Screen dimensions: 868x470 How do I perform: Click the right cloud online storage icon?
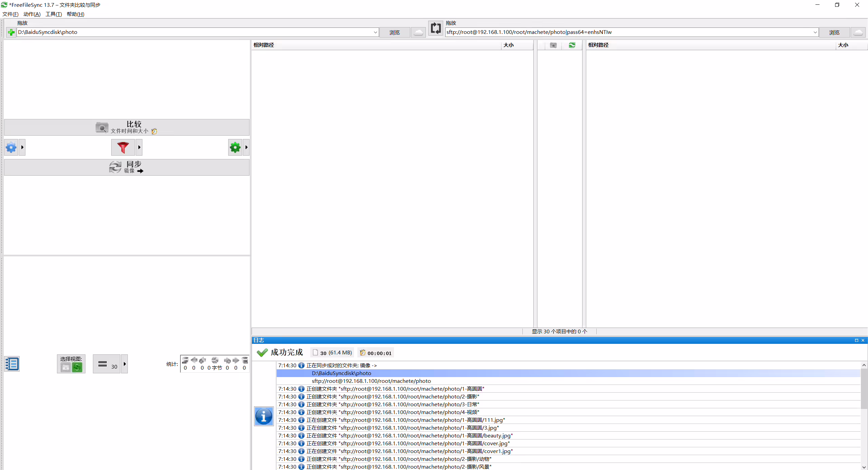858,32
